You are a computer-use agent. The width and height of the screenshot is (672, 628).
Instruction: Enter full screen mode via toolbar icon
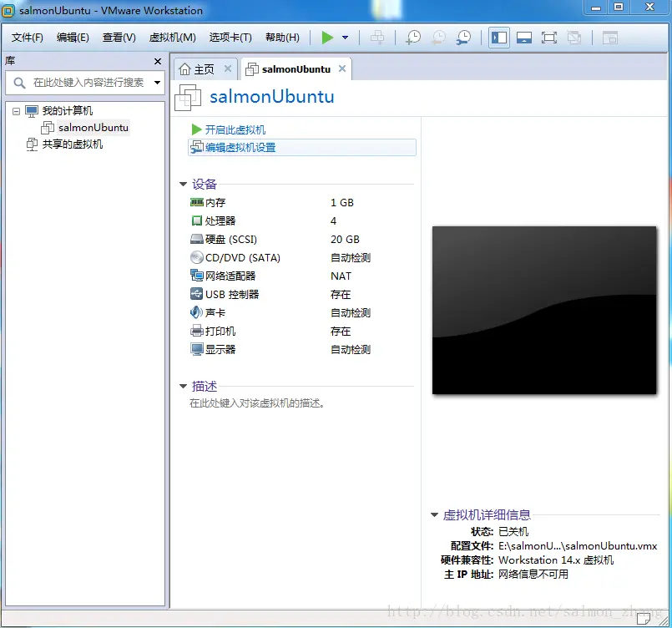(549, 38)
